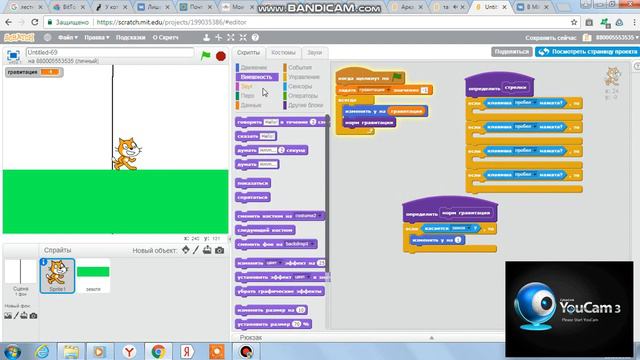Click the globe language icon
640x360 pixels.
click(x=48, y=38)
